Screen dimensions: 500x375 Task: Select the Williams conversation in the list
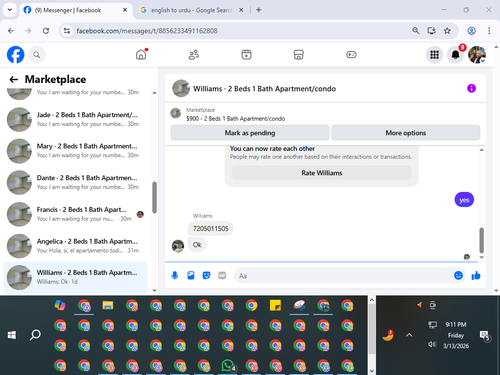(75, 277)
